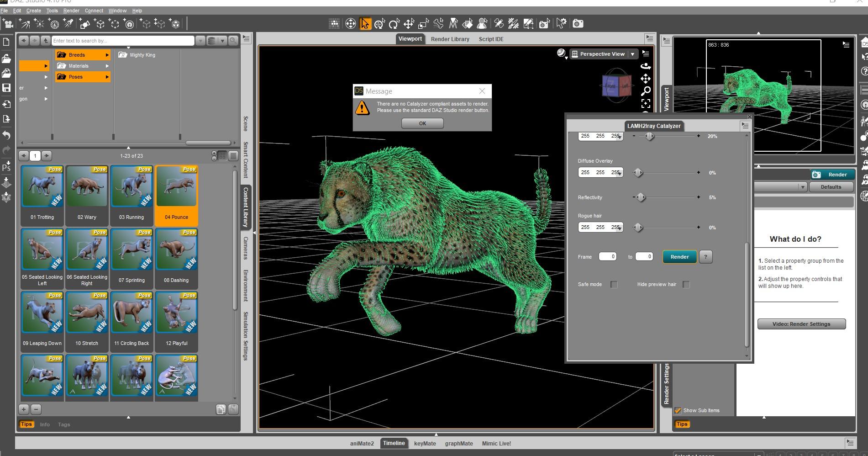868x456 pixels.
Task: Open the Window menu
Action: coord(117,11)
